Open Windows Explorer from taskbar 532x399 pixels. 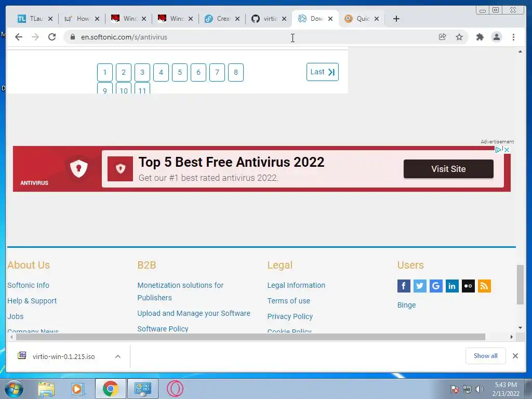click(x=46, y=389)
